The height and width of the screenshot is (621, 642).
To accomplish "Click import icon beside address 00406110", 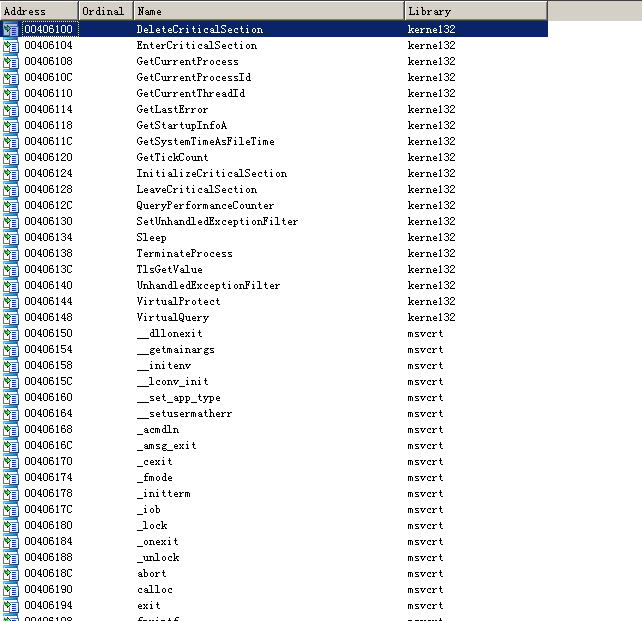I will [11, 93].
